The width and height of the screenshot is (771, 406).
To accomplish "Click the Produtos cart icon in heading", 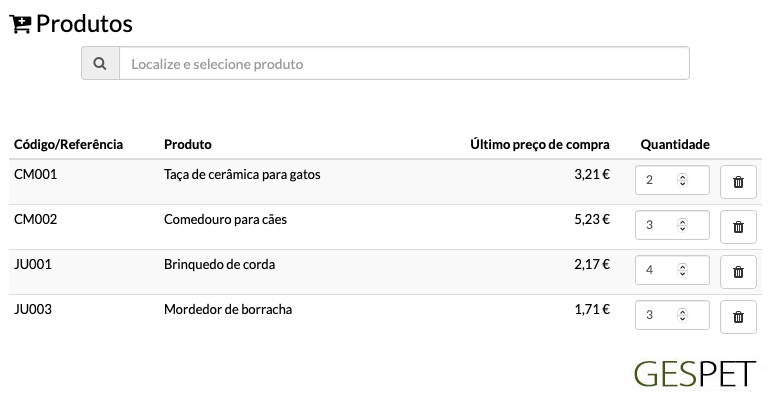I will pyautogui.click(x=20, y=24).
